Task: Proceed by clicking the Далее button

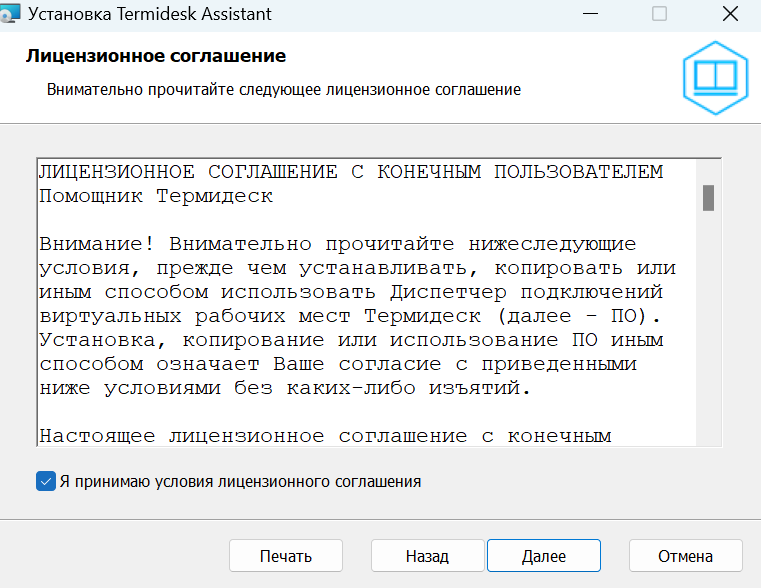Action: [x=543, y=556]
